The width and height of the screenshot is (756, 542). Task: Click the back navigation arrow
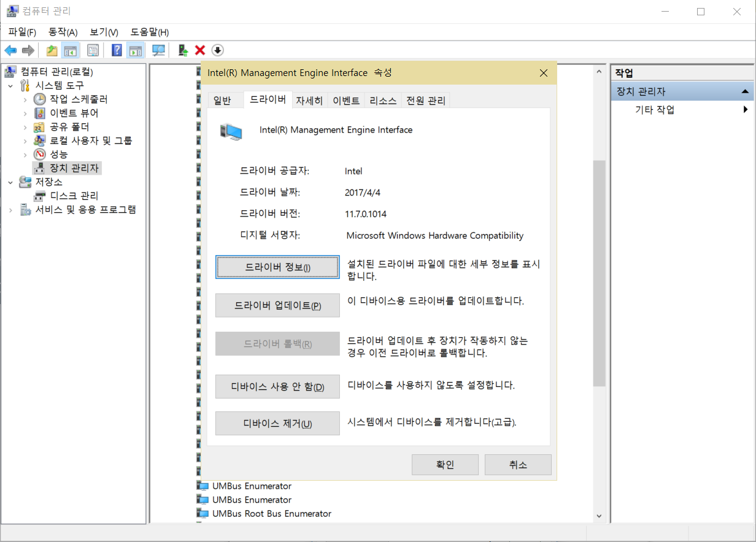point(10,50)
